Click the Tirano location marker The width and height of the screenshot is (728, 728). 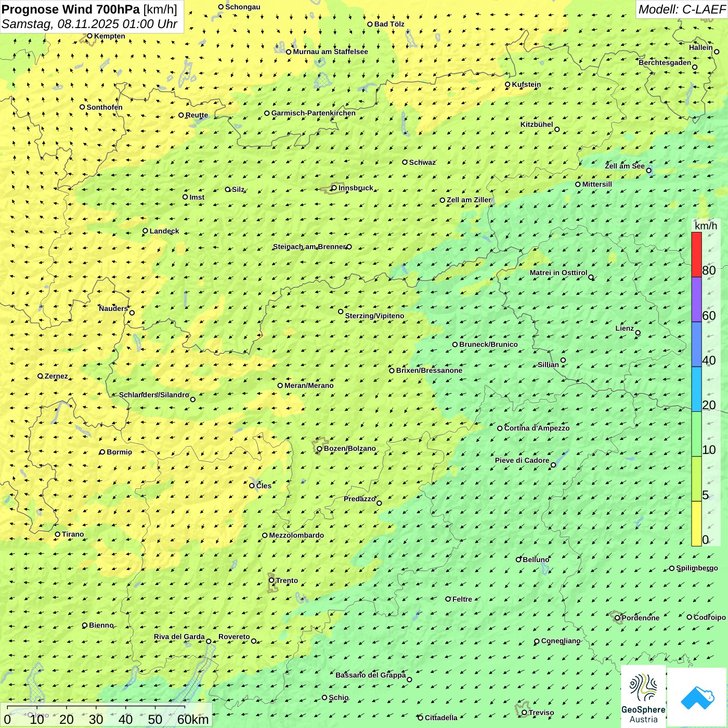58,534
